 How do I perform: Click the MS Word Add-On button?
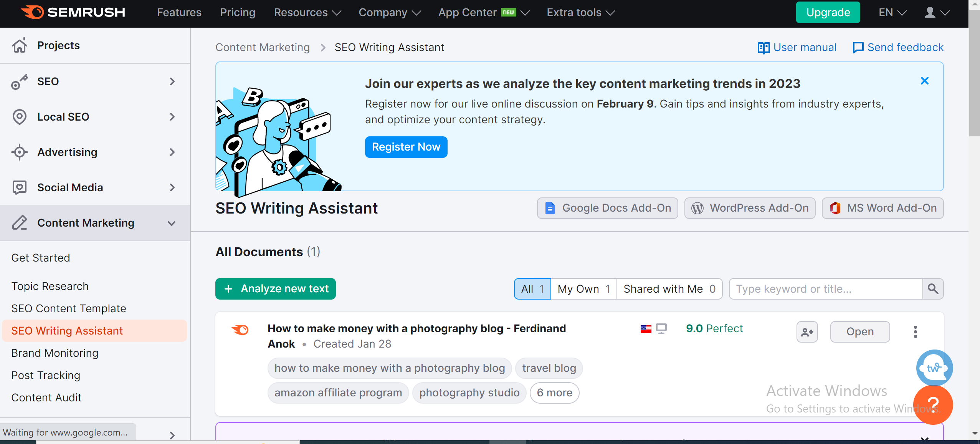coord(882,208)
